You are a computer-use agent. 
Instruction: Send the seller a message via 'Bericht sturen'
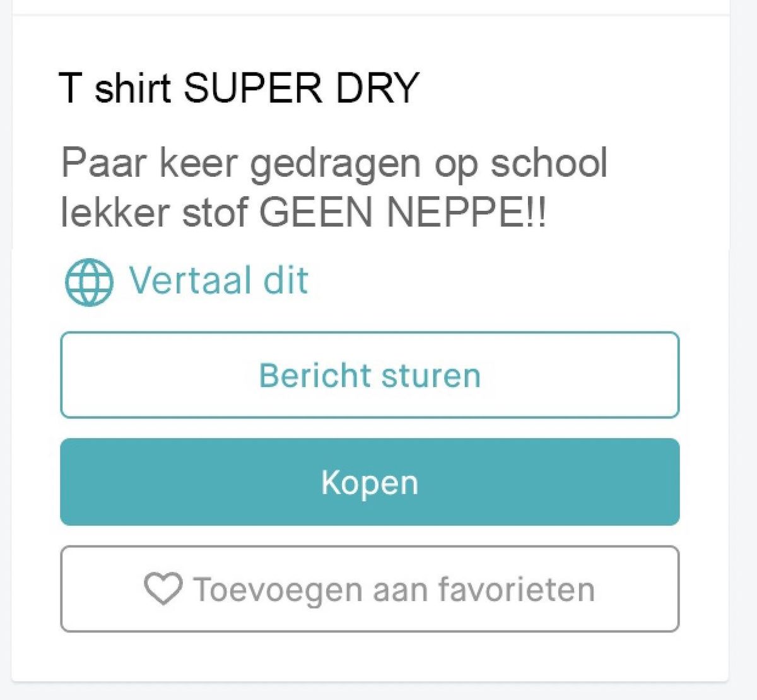[370, 375]
